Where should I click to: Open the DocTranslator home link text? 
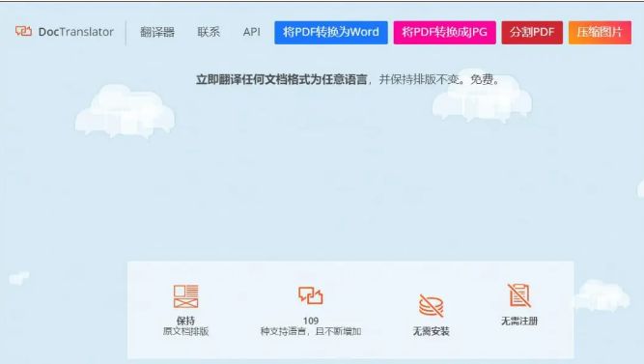76,32
